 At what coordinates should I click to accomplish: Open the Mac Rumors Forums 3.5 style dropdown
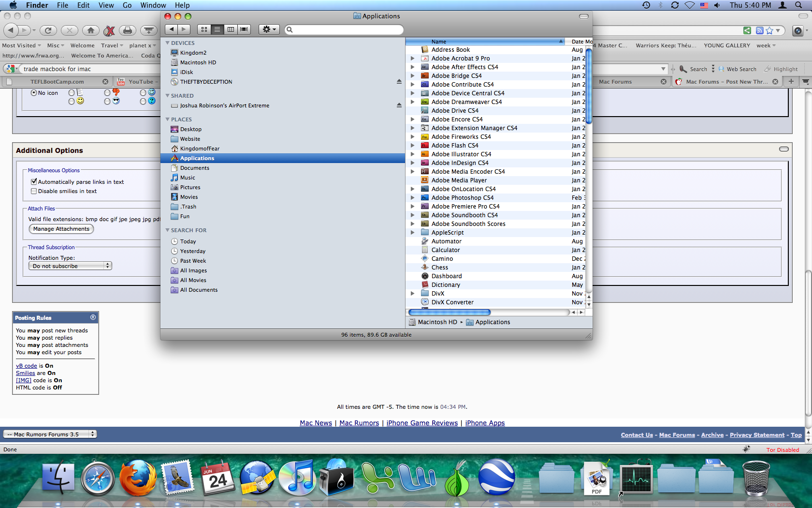click(x=50, y=434)
